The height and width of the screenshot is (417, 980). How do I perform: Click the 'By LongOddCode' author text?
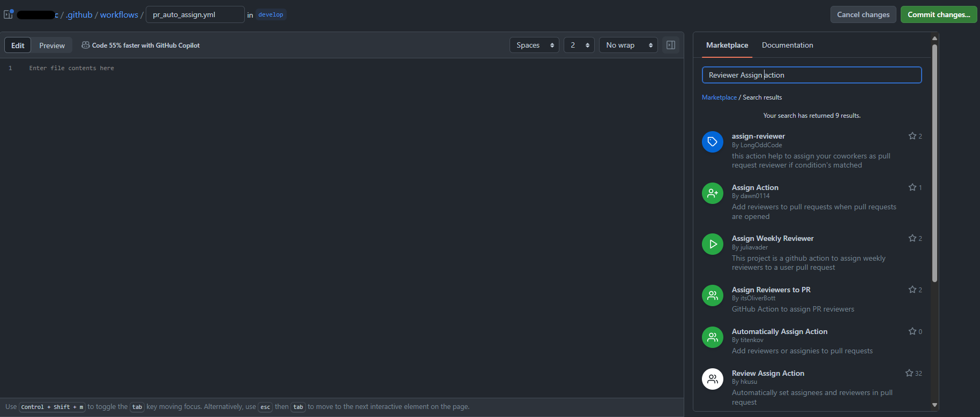click(x=757, y=145)
